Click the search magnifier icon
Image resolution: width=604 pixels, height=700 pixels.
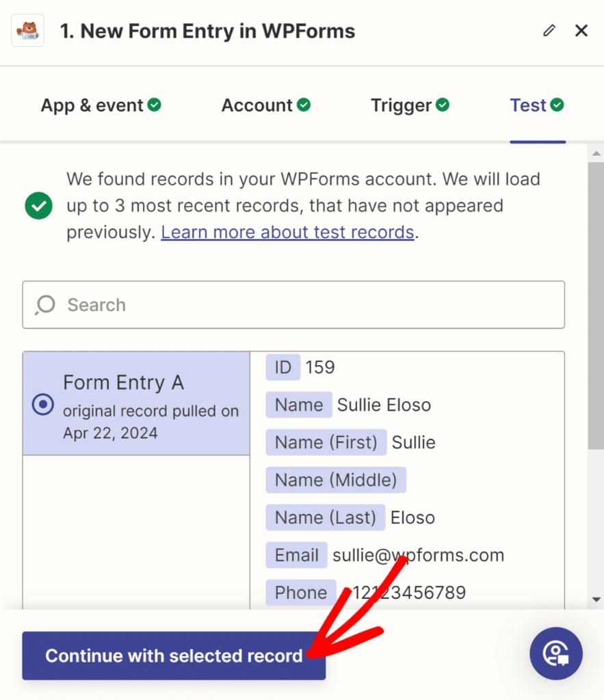44,305
